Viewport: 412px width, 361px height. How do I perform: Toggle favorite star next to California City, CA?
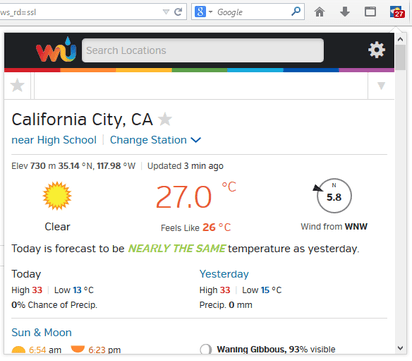(165, 119)
